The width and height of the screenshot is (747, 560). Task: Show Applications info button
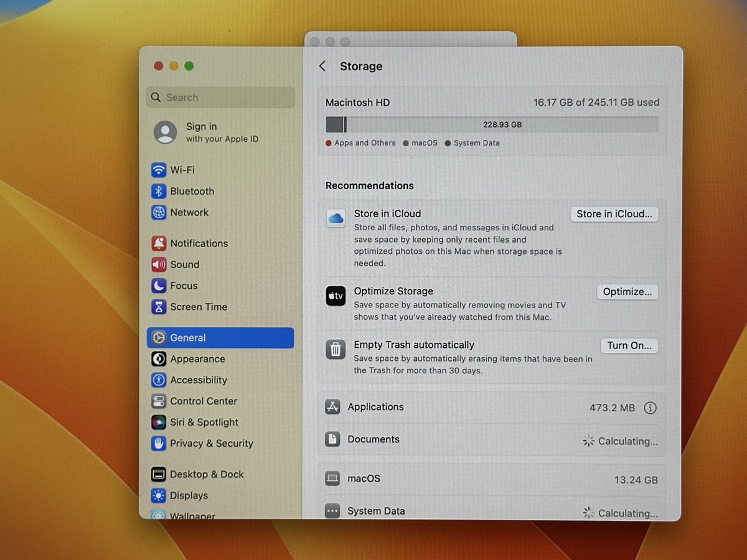650,408
